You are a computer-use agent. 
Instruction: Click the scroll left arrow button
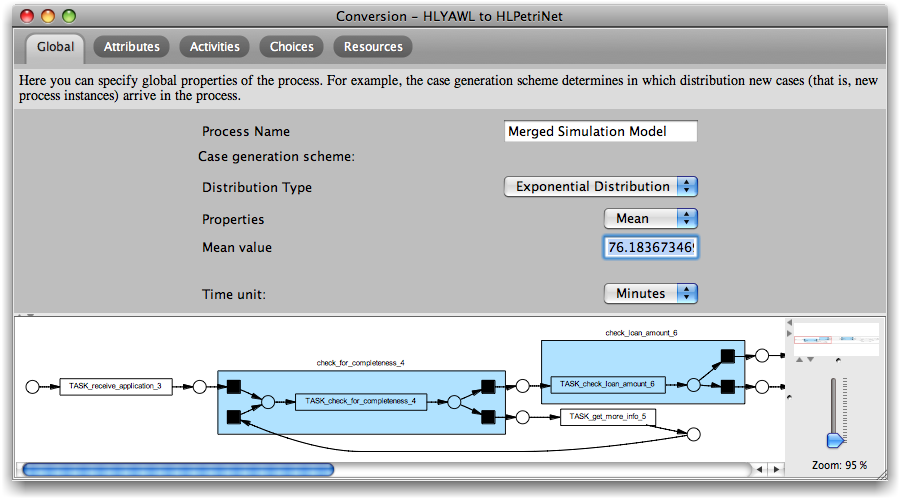coord(760,469)
